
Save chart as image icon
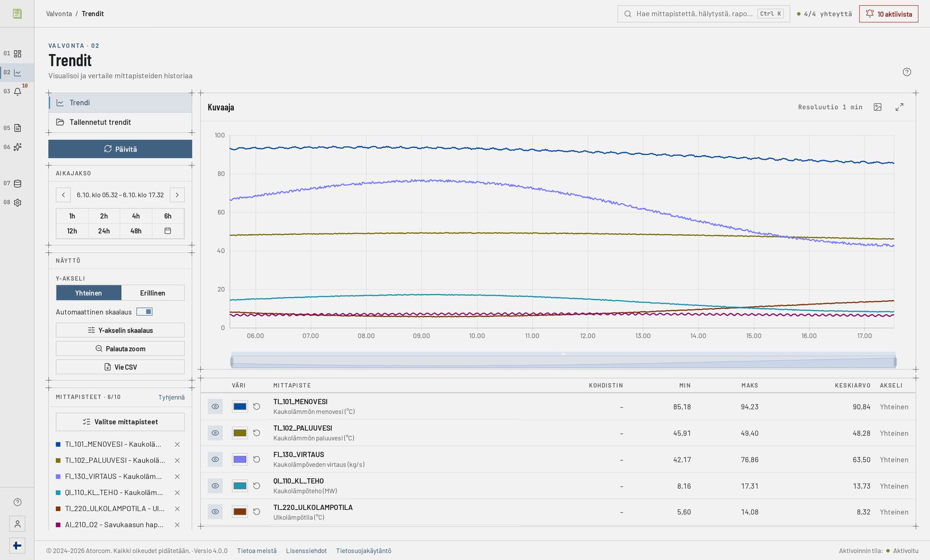(878, 107)
